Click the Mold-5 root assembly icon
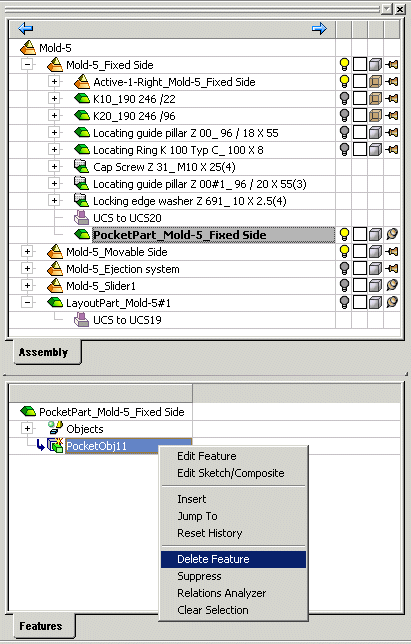 [x=28, y=48]
